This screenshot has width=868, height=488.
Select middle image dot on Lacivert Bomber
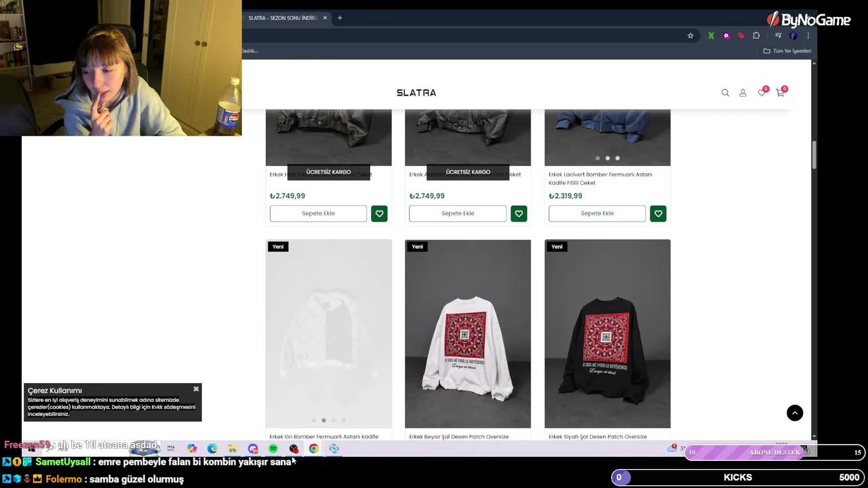coord(608,158)
